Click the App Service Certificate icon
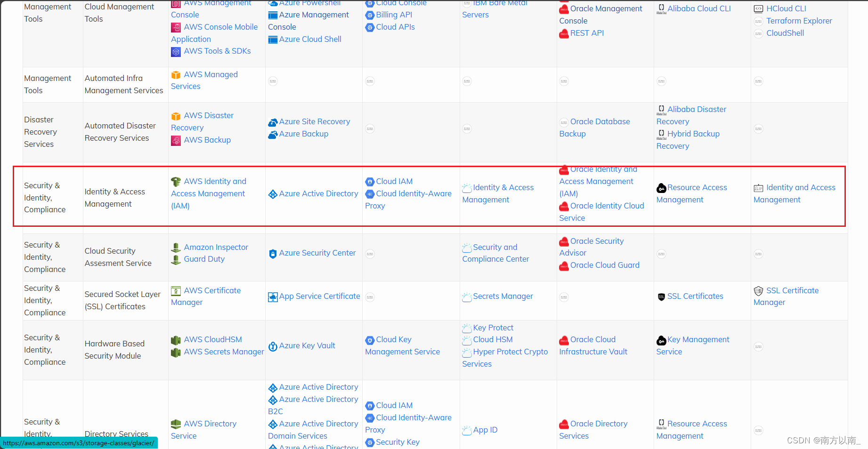This screenshot has width=868, height=449. [x=273, y=297]
